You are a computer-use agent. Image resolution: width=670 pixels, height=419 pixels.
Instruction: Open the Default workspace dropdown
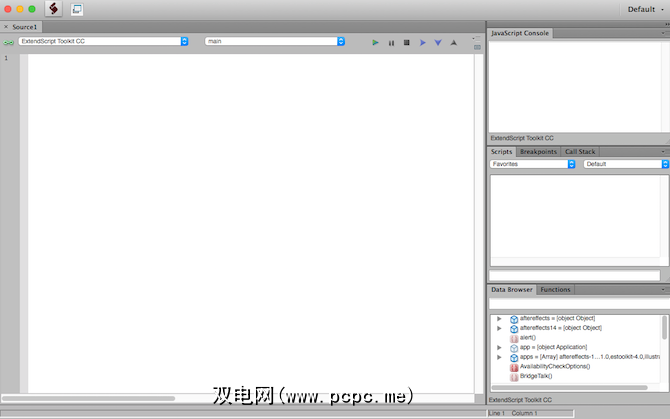pos(646,9)
